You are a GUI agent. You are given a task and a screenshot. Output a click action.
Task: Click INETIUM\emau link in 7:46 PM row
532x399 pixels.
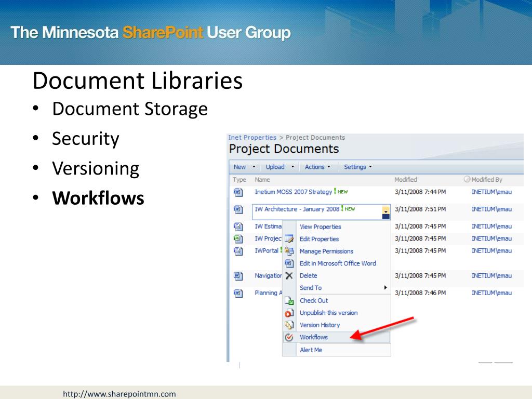point(491,293)
